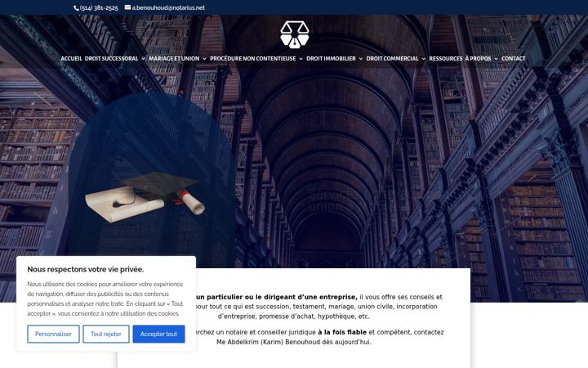
Task: Click Tout rejeter to refuse cookies
Action: tap(106, 334)
